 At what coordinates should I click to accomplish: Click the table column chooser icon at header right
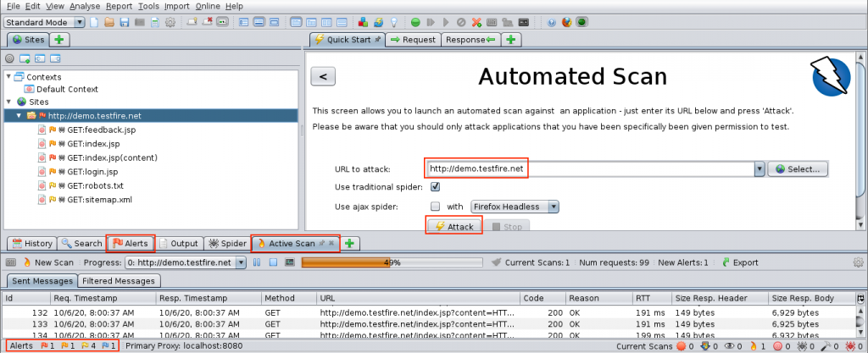[x=860, y=298]
